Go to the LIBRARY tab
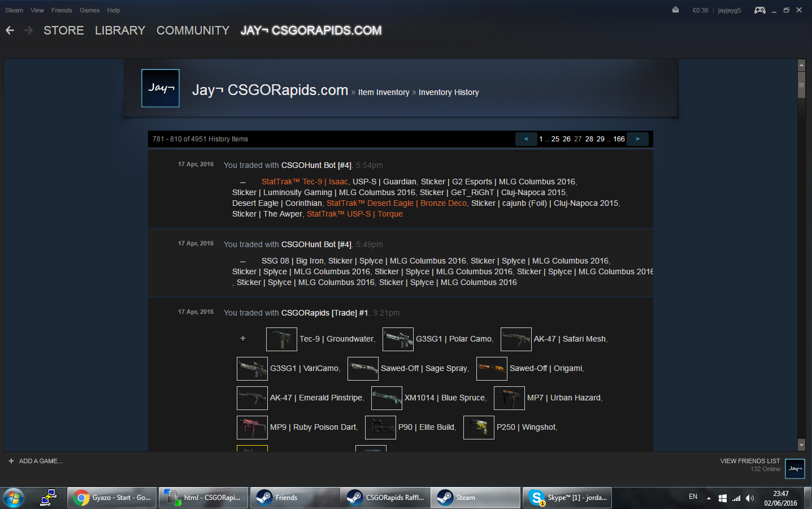 click(120, 31)
